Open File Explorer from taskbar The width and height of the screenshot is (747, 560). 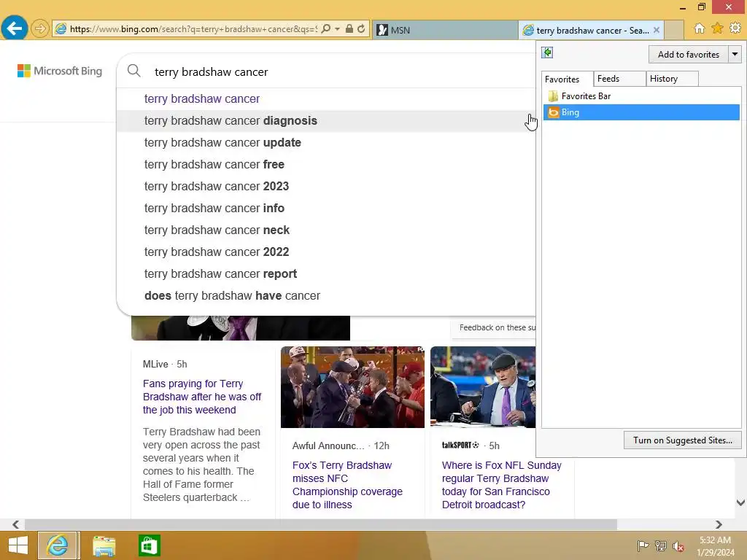104,545
